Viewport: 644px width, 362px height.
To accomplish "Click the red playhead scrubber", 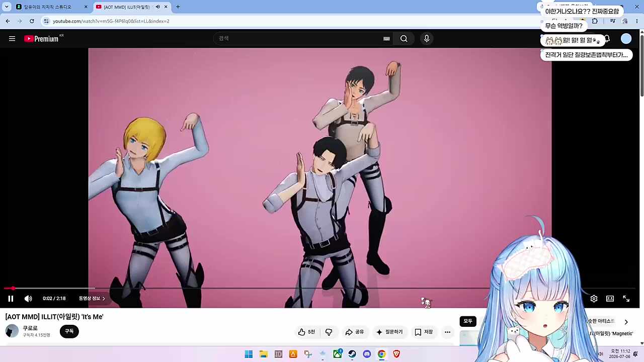I will pos(13,288).
